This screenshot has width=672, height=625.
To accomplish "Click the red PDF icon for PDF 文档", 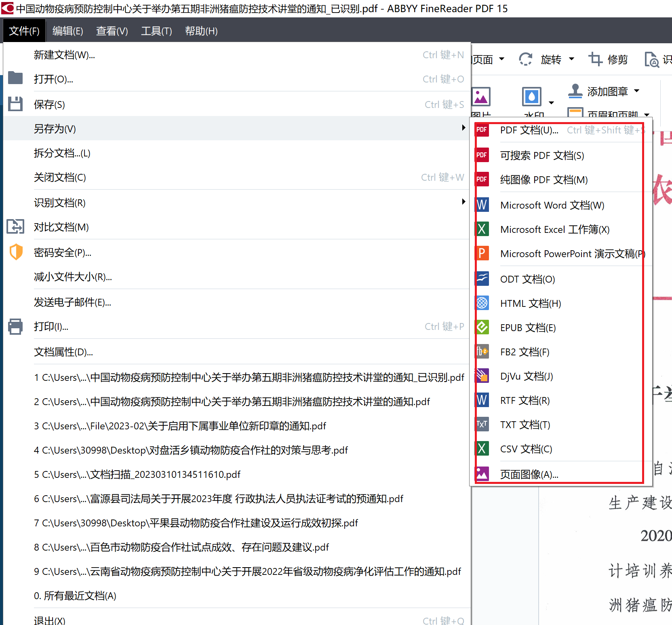I will click(482, 130).
